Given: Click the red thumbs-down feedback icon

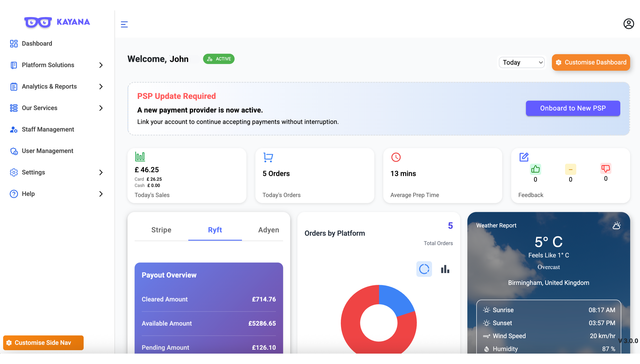Looking at the screenshot, I should tap(606, 169).
